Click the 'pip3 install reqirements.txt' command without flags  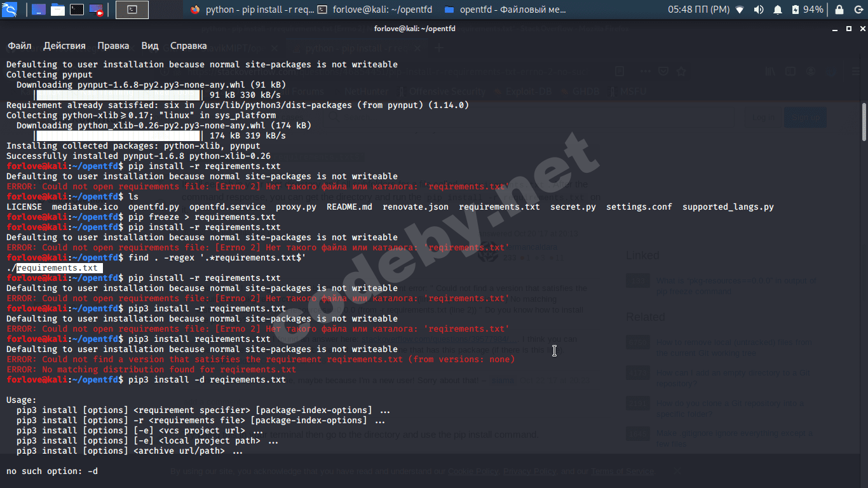pyautogui.click(x=200, y=339)
